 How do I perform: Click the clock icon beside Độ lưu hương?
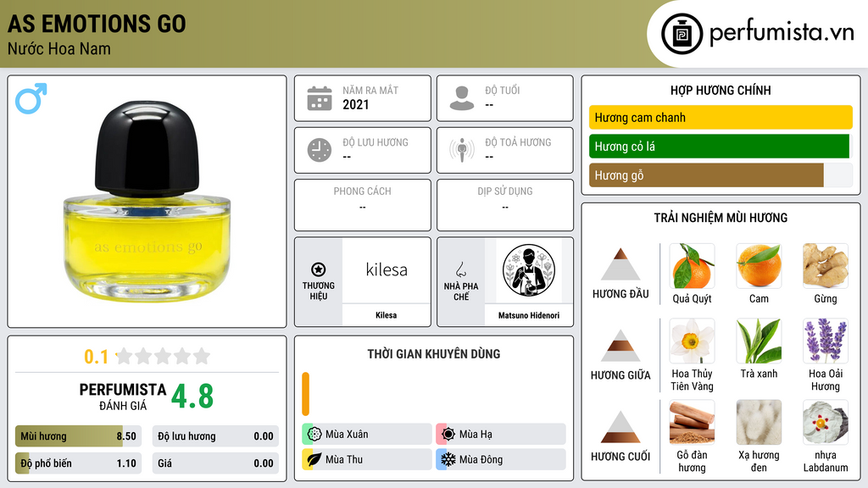(x=320, y=150)
